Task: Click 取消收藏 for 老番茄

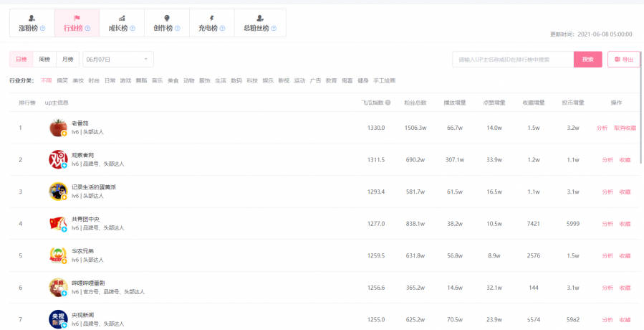Action: [625, 128]
